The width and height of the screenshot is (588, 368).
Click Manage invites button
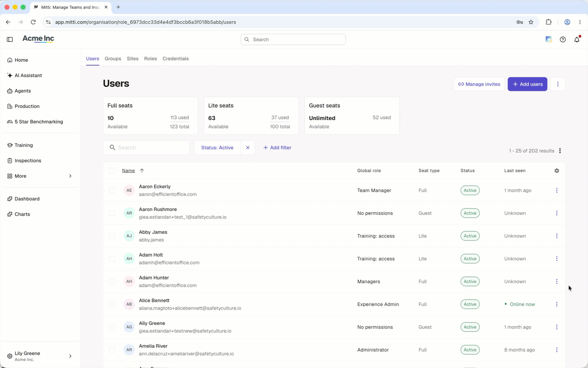point(479,84)
